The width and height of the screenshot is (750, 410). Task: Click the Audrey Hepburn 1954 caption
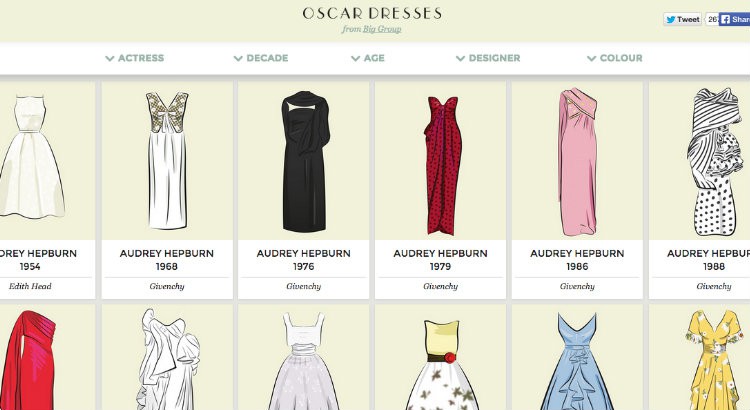pyautogui.click(x=38, y=260)
